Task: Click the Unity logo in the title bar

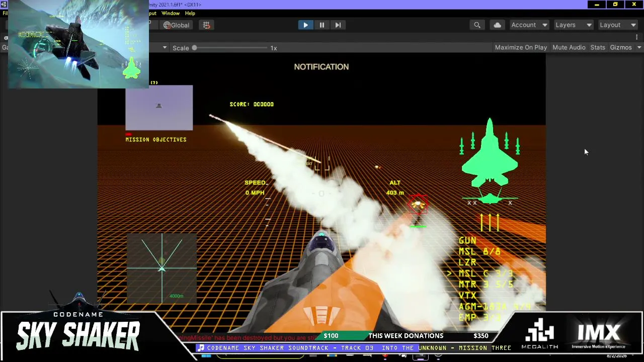Action: tap(4, 5)
